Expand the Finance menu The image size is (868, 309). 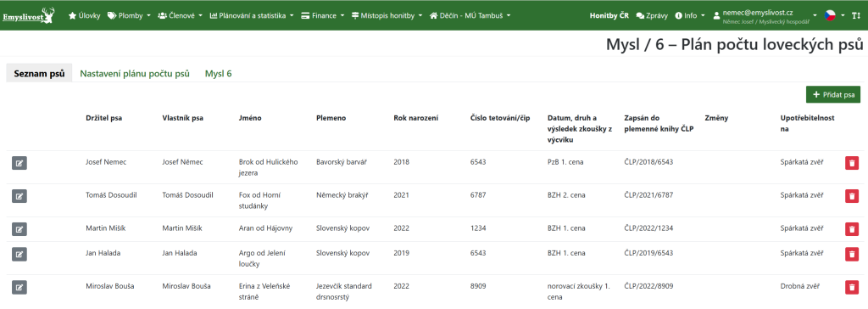323,15
